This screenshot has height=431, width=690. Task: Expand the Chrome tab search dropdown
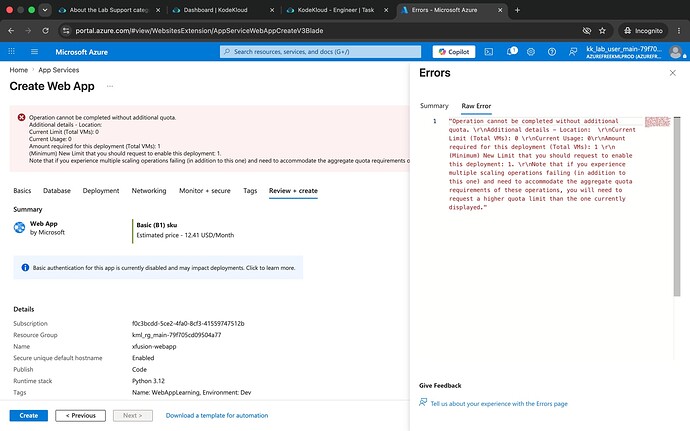[x=45, y=10]
